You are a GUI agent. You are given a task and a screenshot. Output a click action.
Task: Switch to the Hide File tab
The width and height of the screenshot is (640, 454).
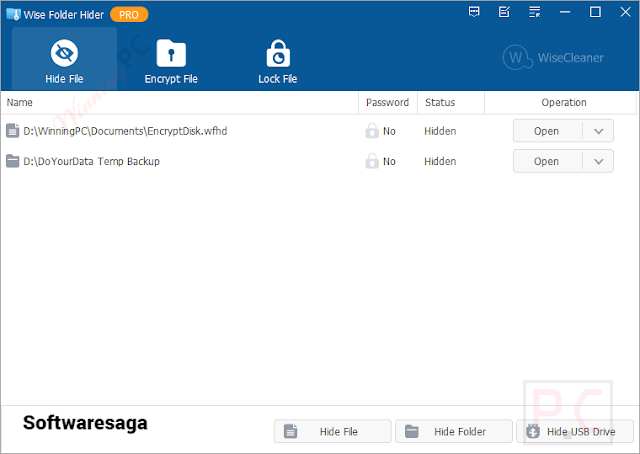(64, 59)
